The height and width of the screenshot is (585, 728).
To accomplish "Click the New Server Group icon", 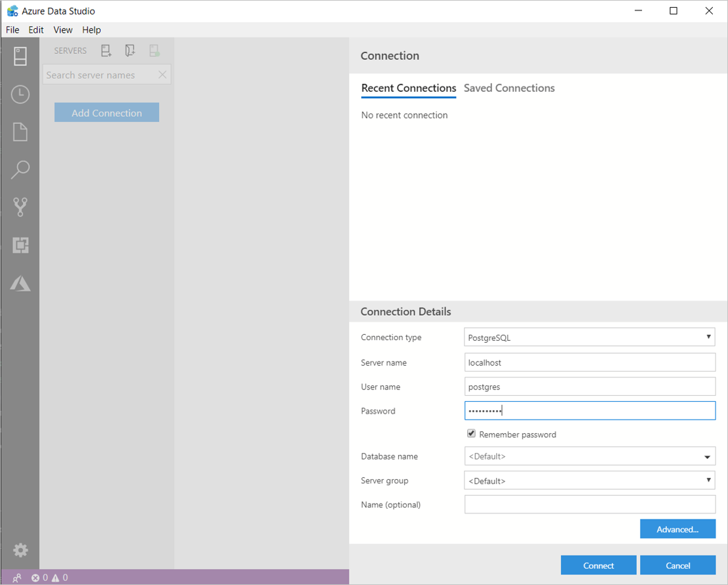I will pos(130,51).
